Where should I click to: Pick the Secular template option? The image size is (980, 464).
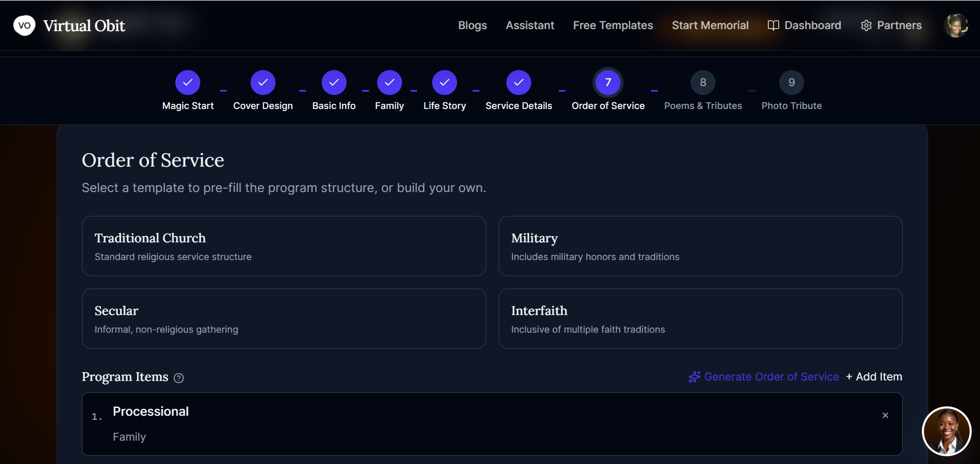pyautogui.click(x=284, y=319)
